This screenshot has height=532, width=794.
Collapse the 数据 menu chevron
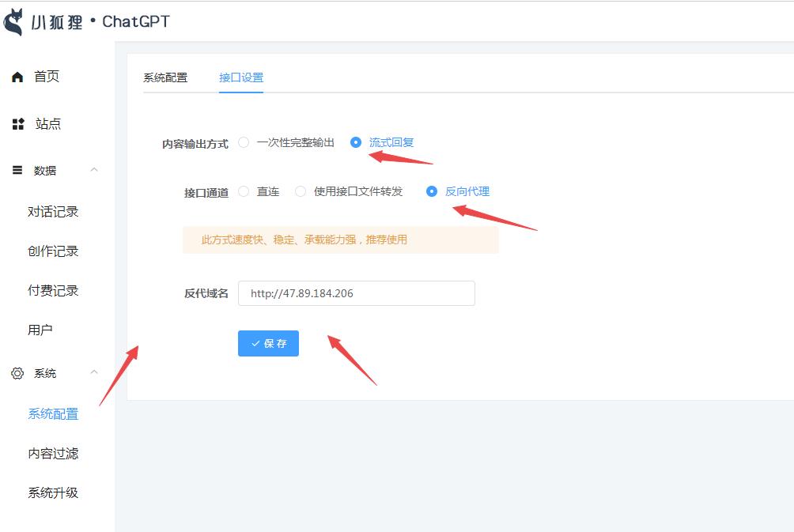point(94,170)
